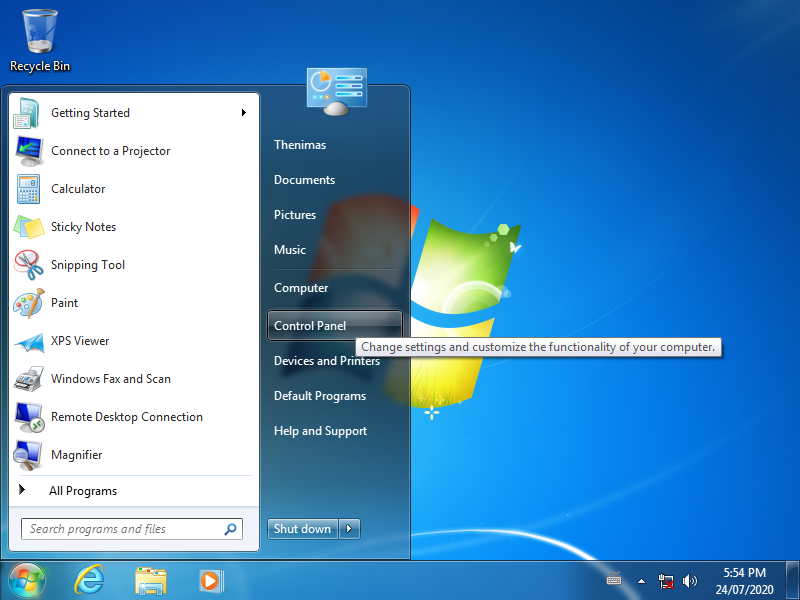Open Computer from the Start menu
800x600 pixels.
click(301, 288)
